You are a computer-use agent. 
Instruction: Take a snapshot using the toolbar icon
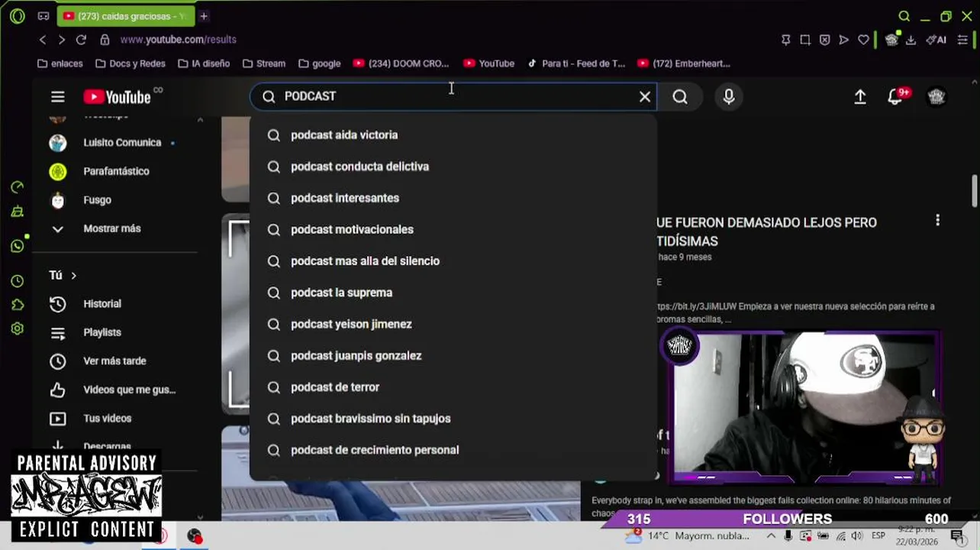coord(805,40)
